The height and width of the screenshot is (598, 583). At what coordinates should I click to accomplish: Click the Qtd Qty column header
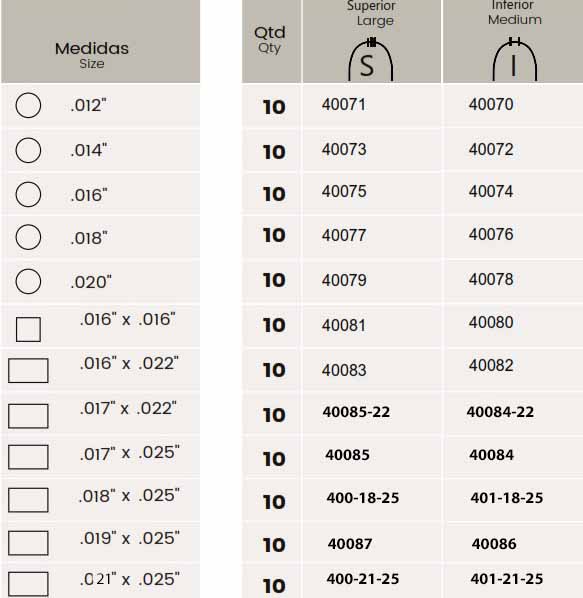[x=271, y=41]
